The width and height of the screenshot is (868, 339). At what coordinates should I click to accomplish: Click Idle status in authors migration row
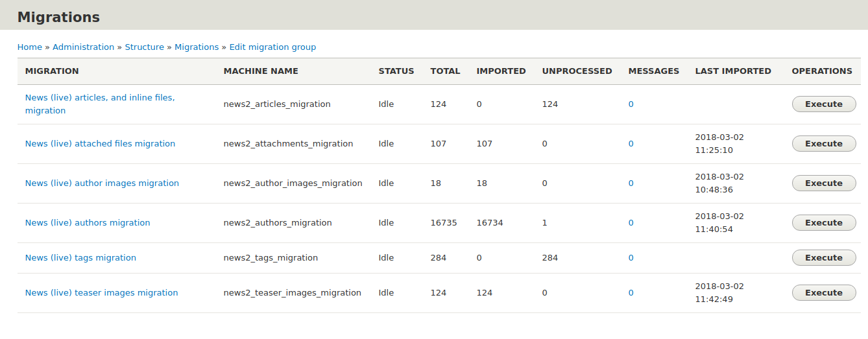click(x=386, y=223)
